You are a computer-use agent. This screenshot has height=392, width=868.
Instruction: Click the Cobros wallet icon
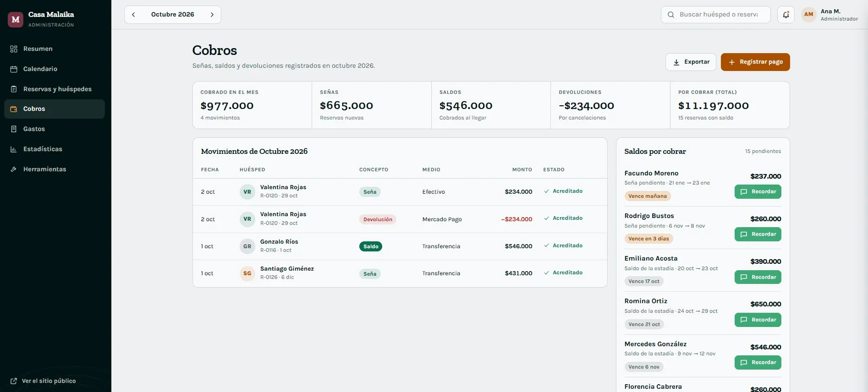pyautogui.click(x=14, y=109)
